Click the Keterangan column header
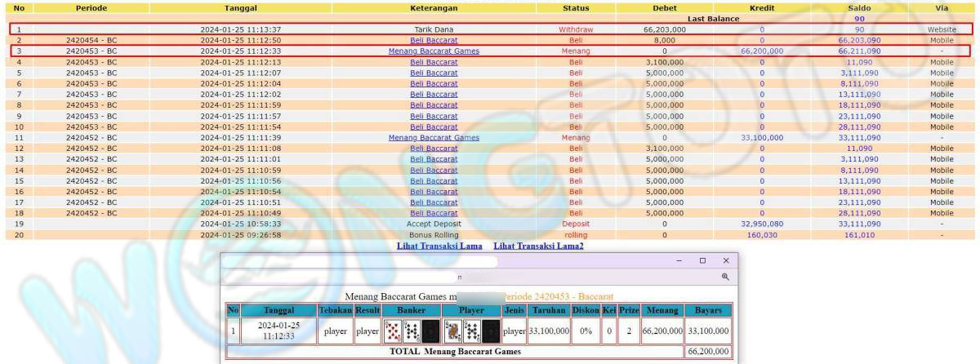The height and width of the screenshot is (364, 980). [434, 7]
